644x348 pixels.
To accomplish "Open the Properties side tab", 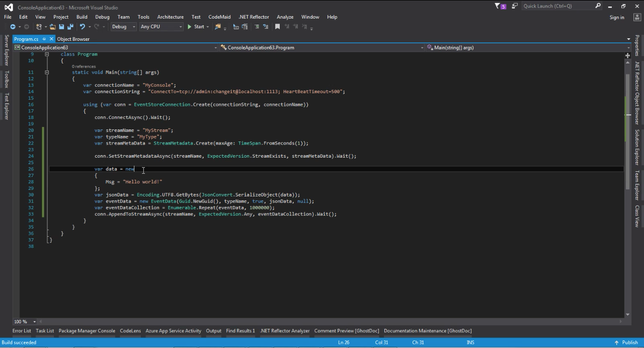I will pyautogui.click(x=637, y=45).
